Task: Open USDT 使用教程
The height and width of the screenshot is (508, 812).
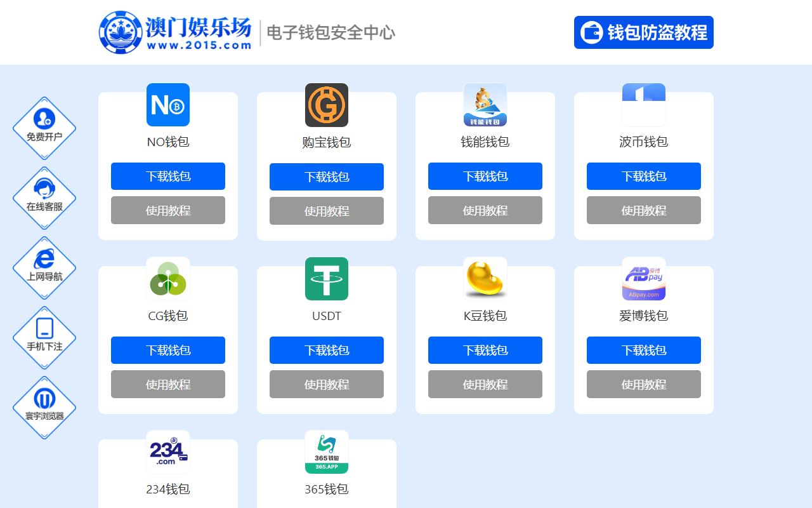Action: [x=327, y=384]
